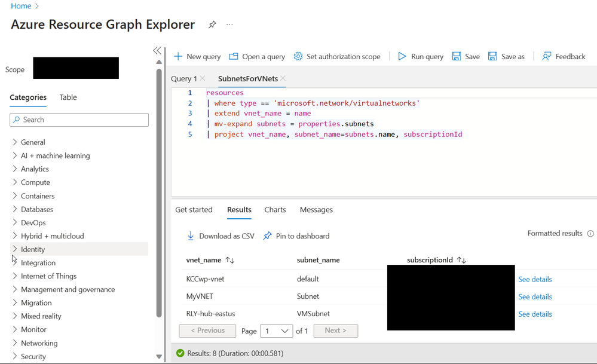Expand the Hybrid + multicloud category
The width and height of the screenshot is (597, 364).
click(x=14, y=235)
